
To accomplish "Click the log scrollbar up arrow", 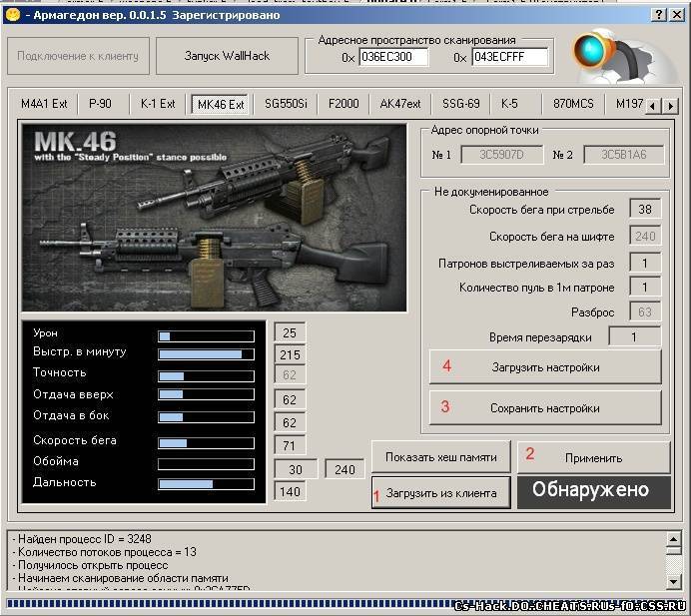I will click(x=673, y=539).
